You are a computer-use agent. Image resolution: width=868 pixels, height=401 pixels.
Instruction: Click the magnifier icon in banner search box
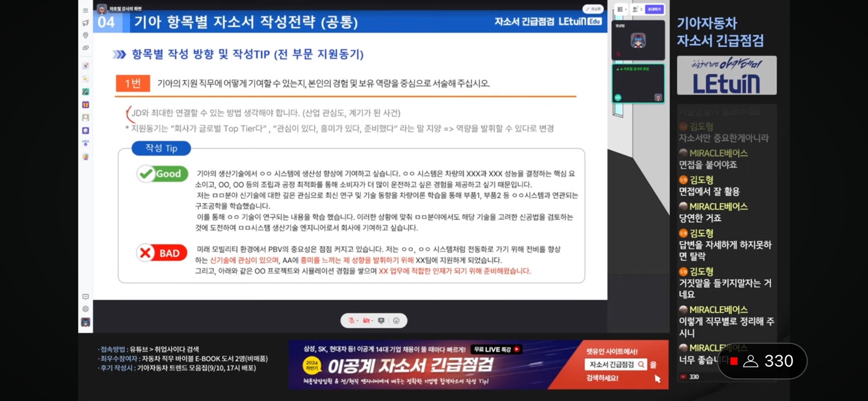coord(641,365)
